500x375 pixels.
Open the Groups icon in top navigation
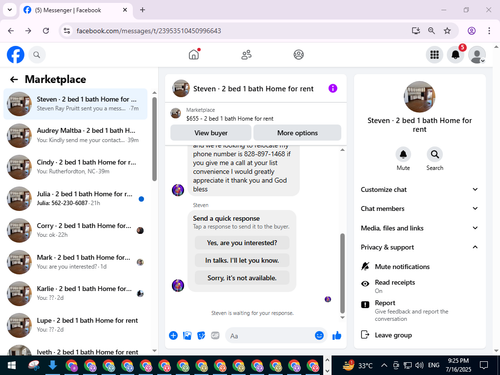(298, 54)
